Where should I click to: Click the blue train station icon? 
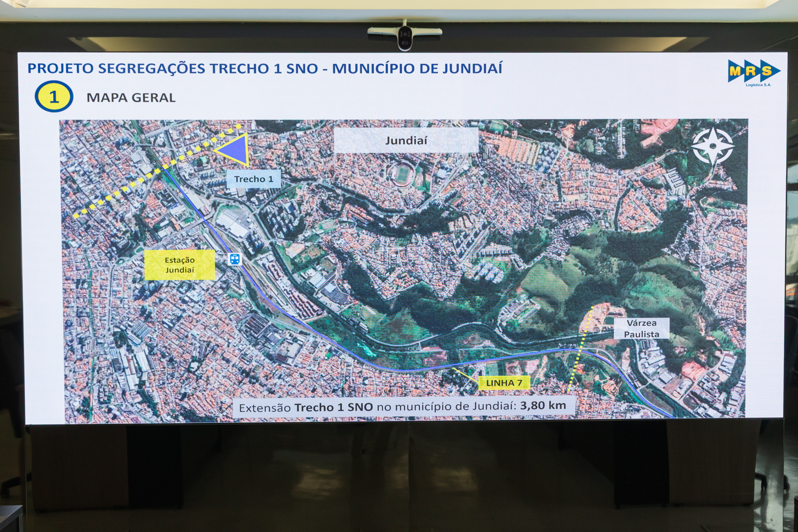click(x=235, y=259)
